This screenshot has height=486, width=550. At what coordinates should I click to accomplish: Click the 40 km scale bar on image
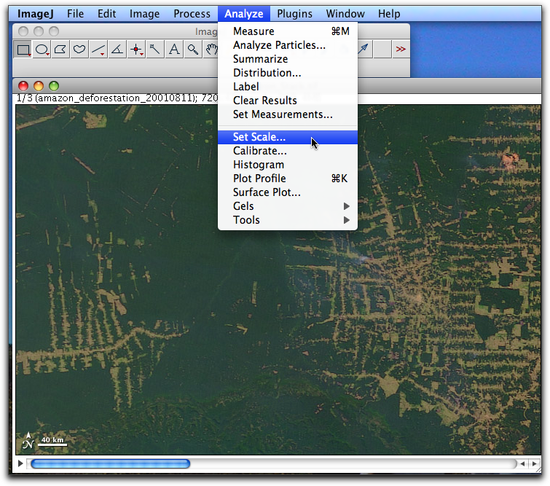(x=53, y=442)
